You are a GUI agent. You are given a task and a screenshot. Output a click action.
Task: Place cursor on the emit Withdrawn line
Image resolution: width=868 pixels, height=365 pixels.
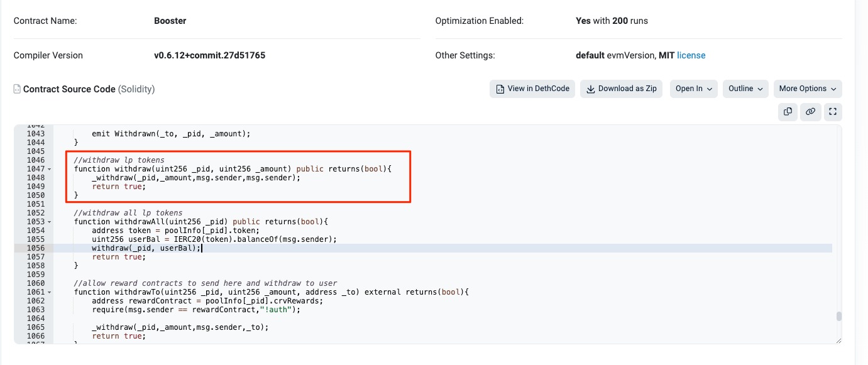171,134
